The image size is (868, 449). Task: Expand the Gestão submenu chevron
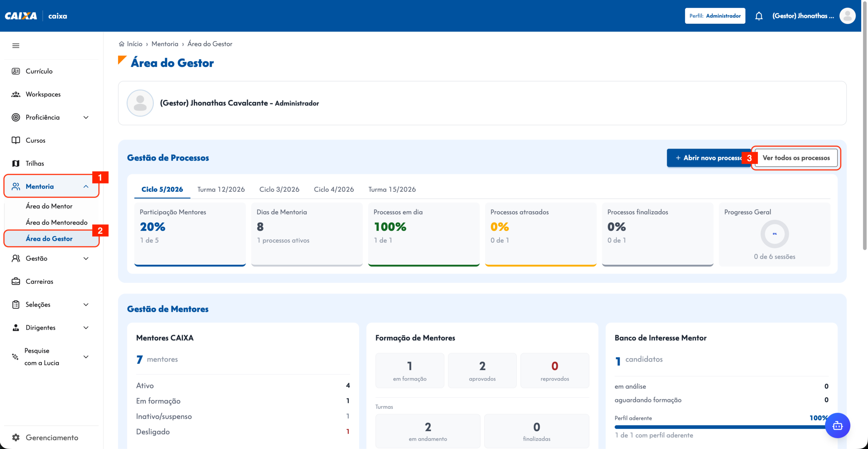(x=86, y=259)
